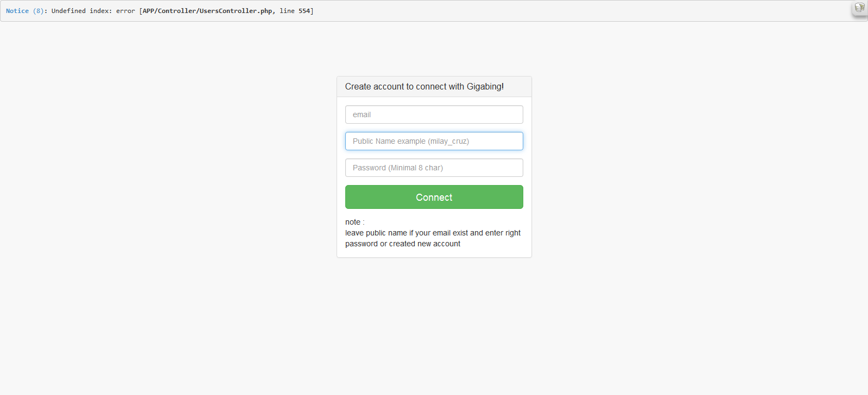Screen dimensions: 868x395
Task: Expand the Notice (8) error trace
Action: (17, 11)
